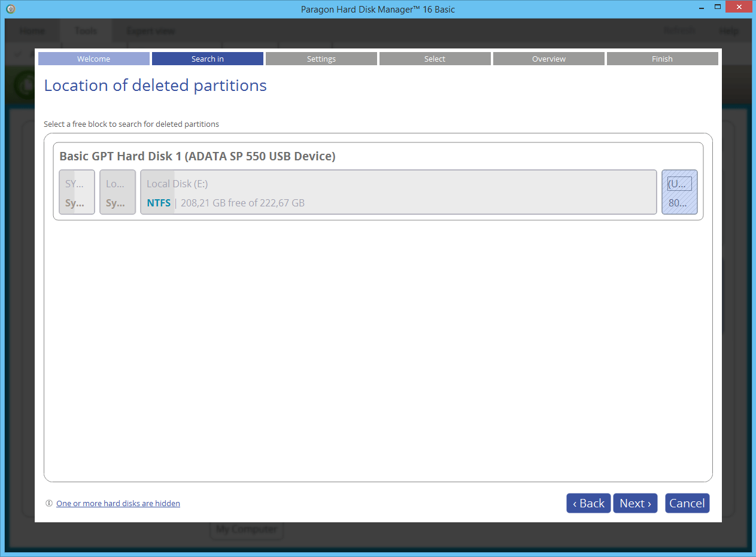Go to the Select wizard step
Viewport: 756px width, 557px height.
435,59
